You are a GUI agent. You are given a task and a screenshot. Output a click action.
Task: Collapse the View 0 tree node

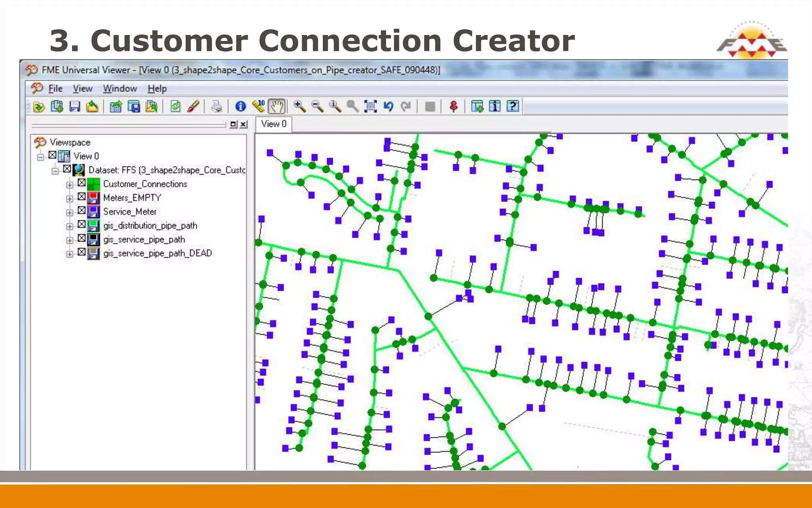coord(40,157)
